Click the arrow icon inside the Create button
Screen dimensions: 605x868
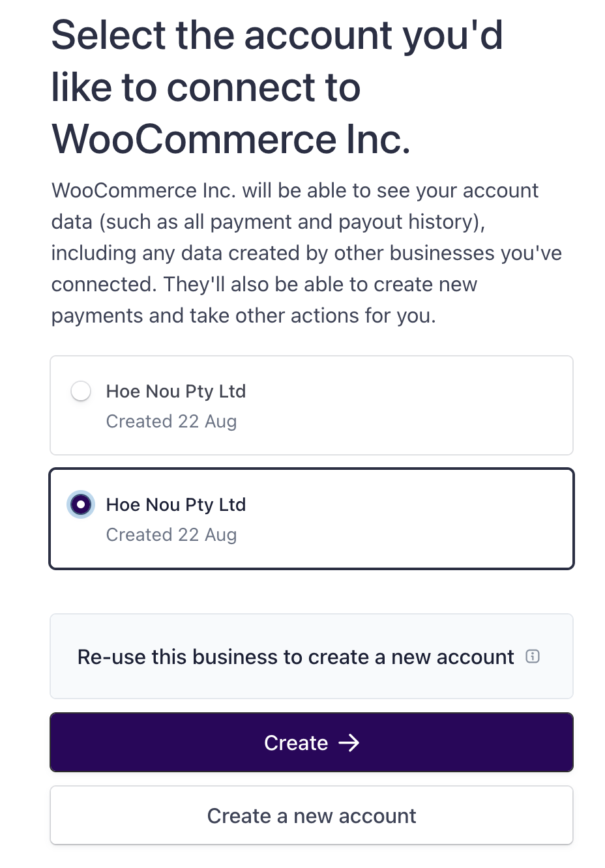point(349,742)
